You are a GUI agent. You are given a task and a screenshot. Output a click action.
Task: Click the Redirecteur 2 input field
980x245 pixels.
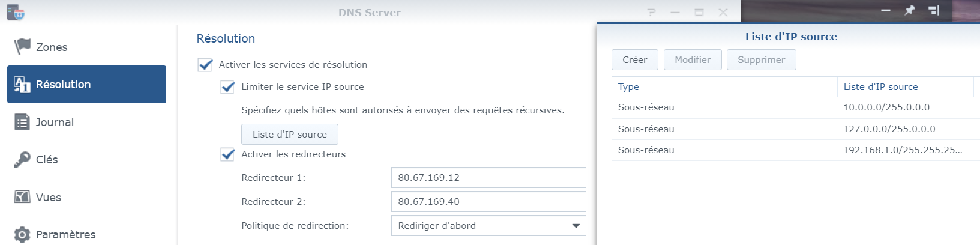488,202
